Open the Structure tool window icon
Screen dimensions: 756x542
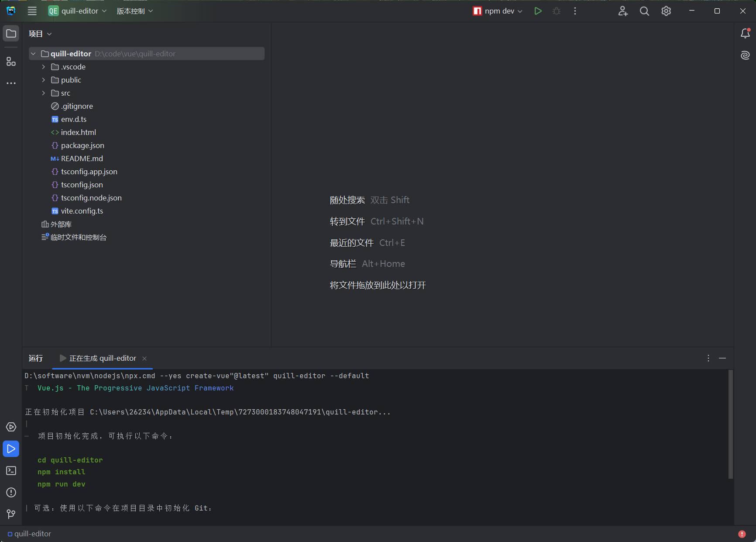(11, 62)
